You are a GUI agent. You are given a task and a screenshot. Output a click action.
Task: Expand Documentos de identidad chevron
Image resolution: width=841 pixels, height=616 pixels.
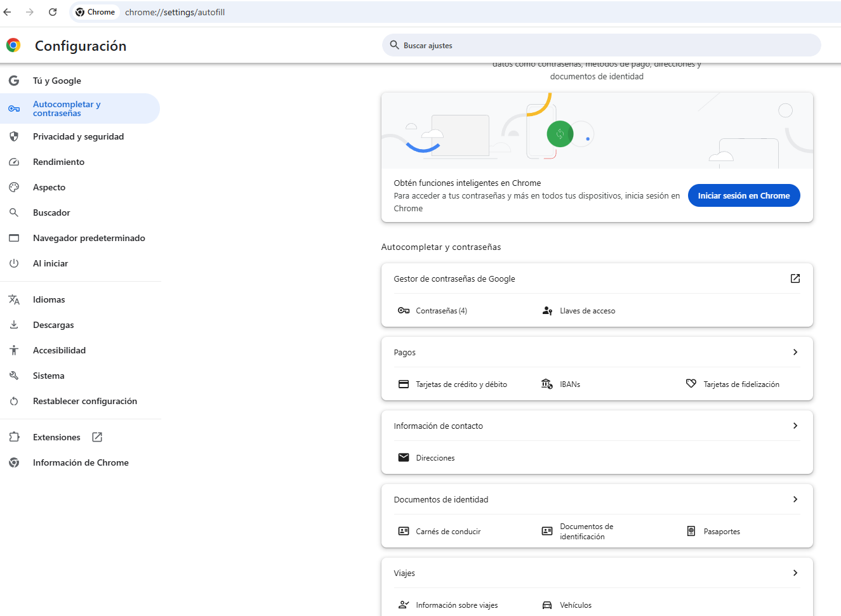point(795,499)
